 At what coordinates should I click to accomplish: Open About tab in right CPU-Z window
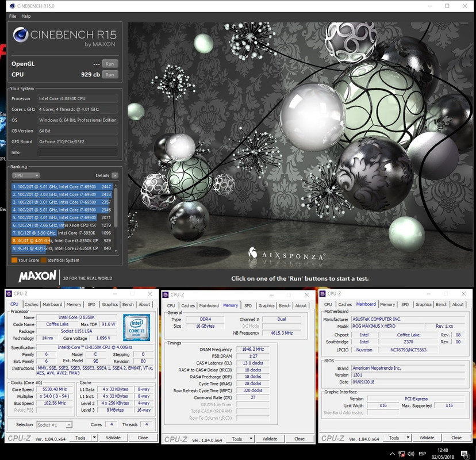coord(458,304)
